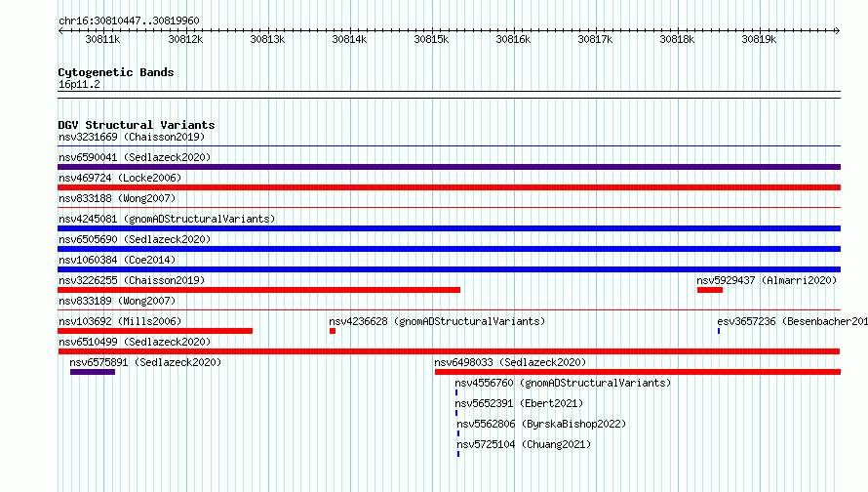Click the nsv5562806 (ByrskaBishop2022) label
This screenshot has height=492, width=868.
point(541,424)
